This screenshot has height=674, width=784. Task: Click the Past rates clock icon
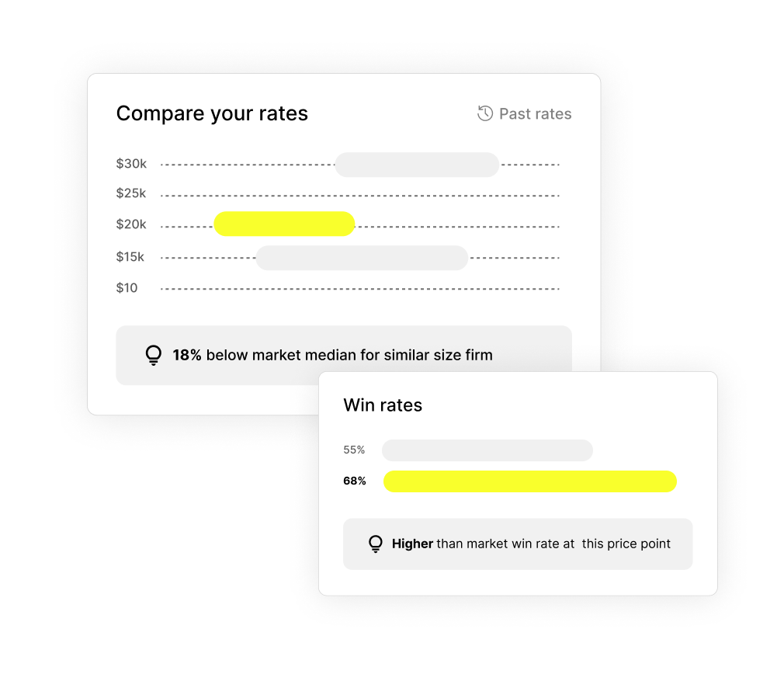(x=485, y=113)
